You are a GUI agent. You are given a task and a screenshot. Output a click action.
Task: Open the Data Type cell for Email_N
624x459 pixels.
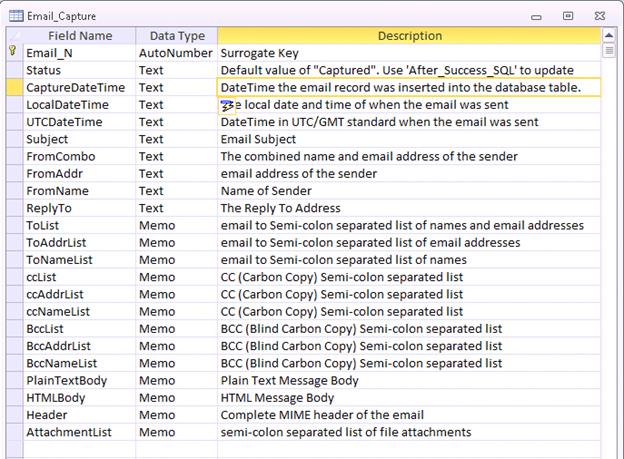pyautogui.click(x=175, y=53)
